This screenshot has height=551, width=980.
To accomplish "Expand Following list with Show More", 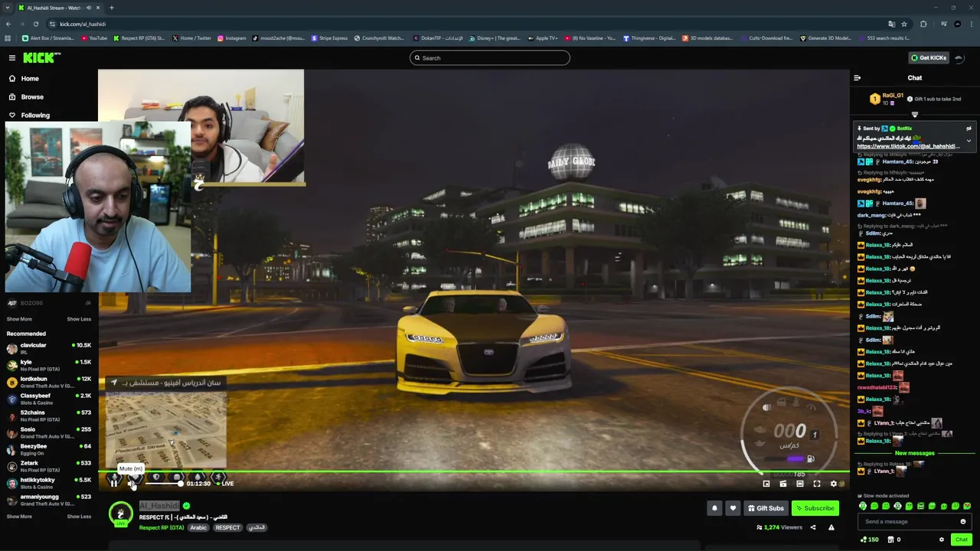I will coord(19,319).
